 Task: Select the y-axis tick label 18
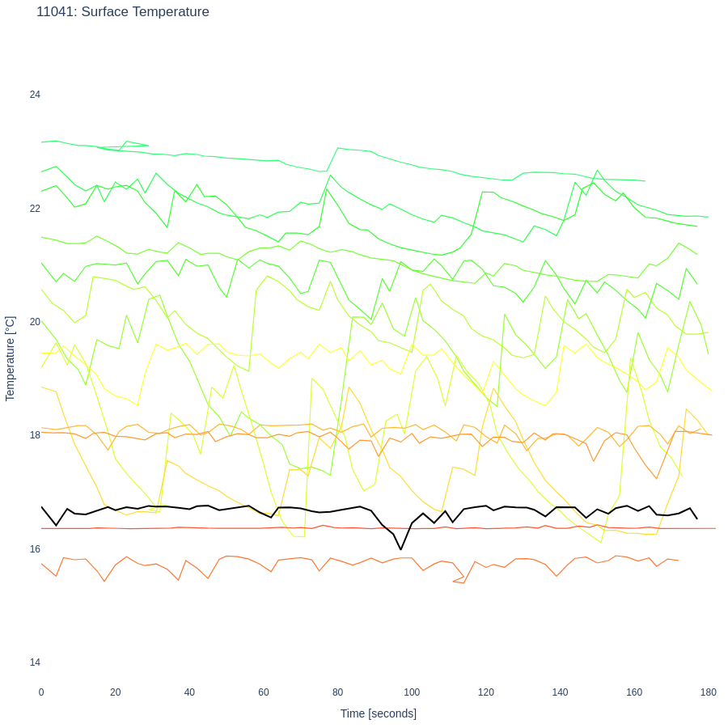(35, 435)
